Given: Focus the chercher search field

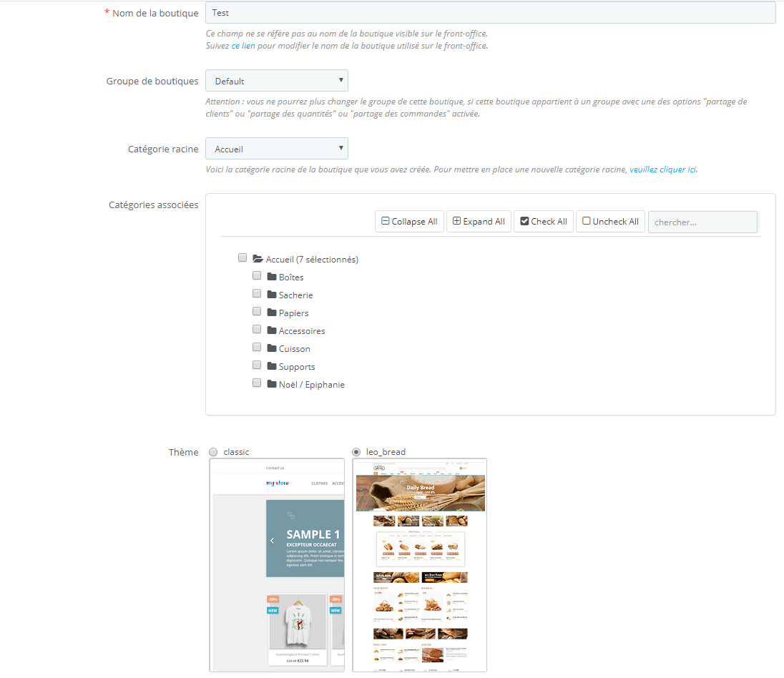Looking at the screenshot, I should pyautogui.click(x=702, y=222).
